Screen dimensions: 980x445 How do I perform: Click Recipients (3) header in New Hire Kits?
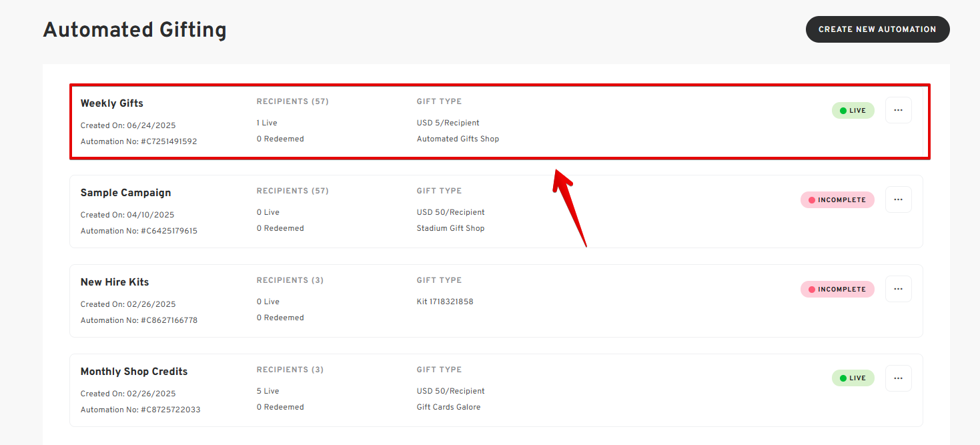(x=290, y=280)
